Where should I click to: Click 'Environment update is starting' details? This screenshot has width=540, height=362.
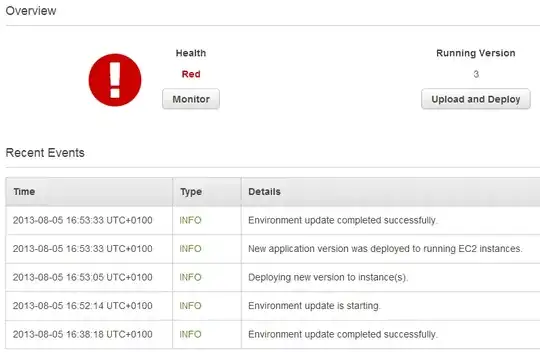tap(314, 306)
